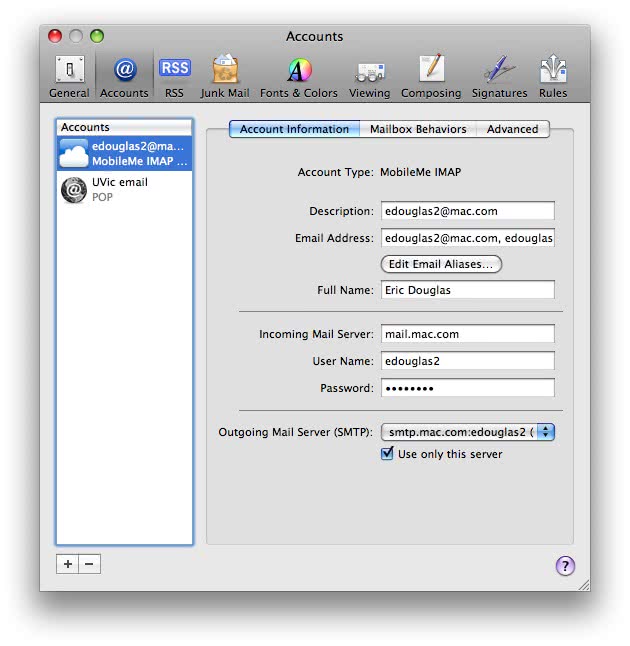
Task: Open Junk Mail preferences
Action: (x=225, y=77)
